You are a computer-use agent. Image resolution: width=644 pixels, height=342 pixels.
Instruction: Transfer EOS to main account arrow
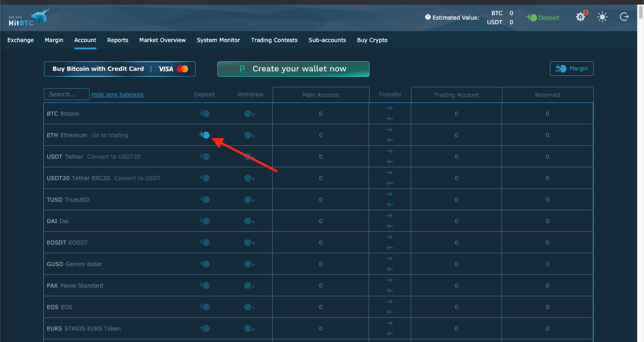pos(390,312)
